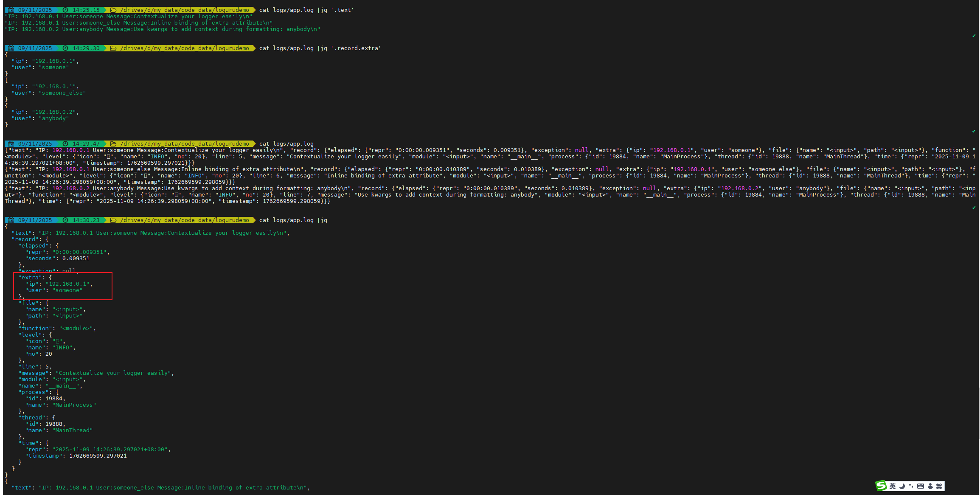The image size is (980, 495).
Task: Click the 09/11/2025 date segment
Action: click(36, 10)
